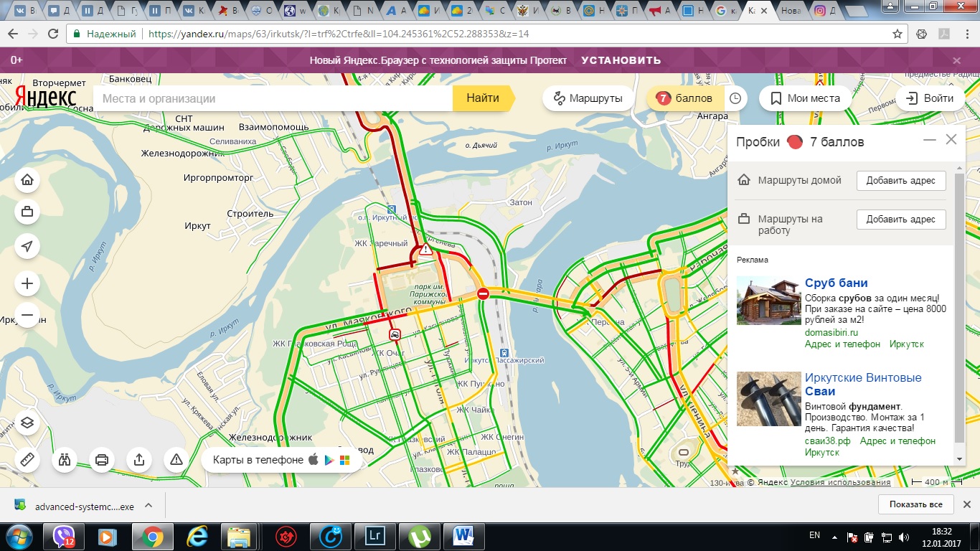Go back in browser history
This screenshot has height=551, width=980.
click(12, 34)
